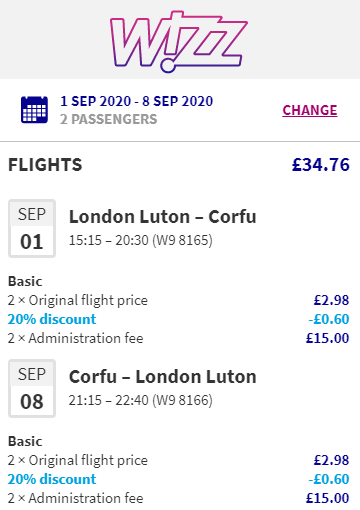Click the return Basic fare label

tap(25, 441)
